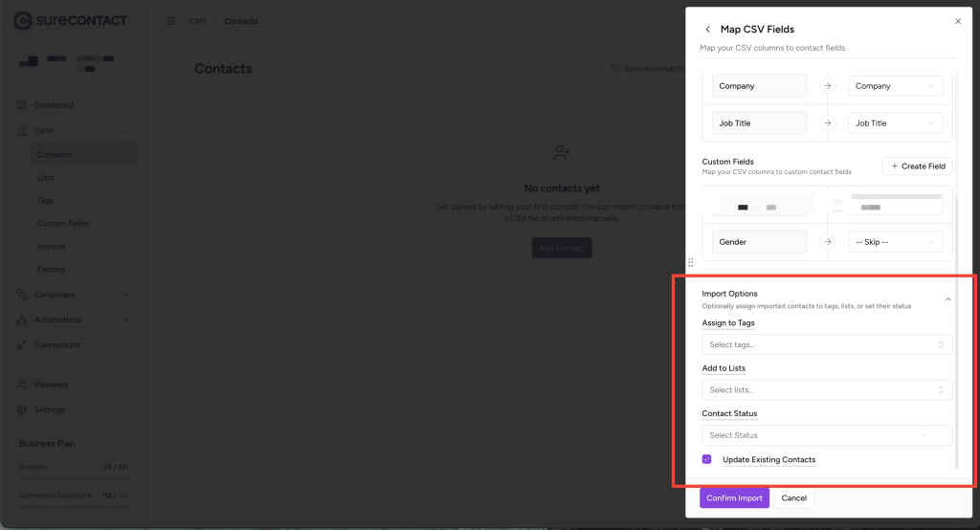Open Lists in the CRM sidebar
Screen dimensions: 980x530
pyautogui.click(x=46, y=178)
